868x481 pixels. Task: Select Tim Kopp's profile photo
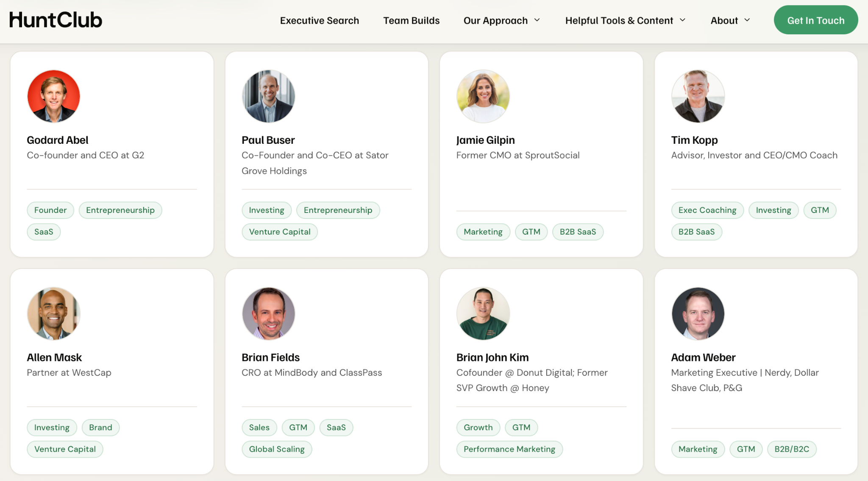click(698, 96)
